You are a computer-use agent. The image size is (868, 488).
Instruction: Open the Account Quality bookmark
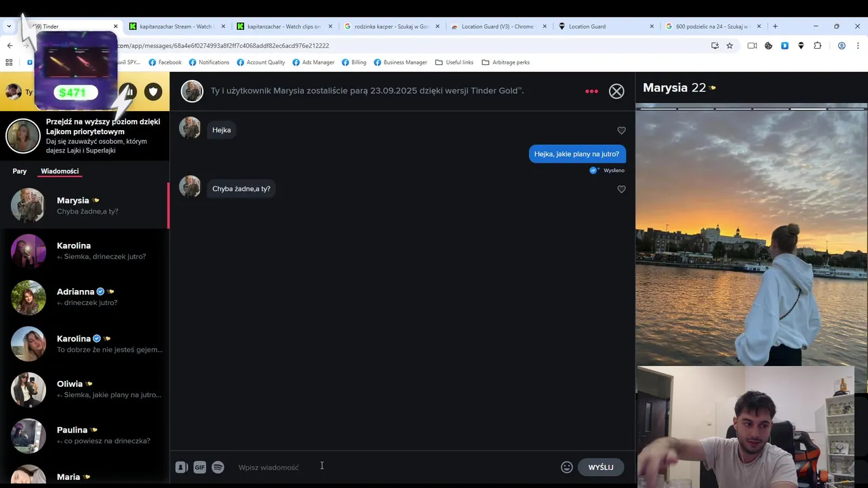(260, 62)
